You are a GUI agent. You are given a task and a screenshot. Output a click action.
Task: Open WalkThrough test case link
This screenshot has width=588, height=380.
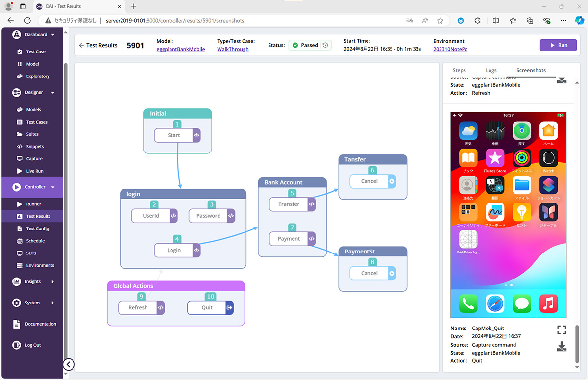pos(233,49)
